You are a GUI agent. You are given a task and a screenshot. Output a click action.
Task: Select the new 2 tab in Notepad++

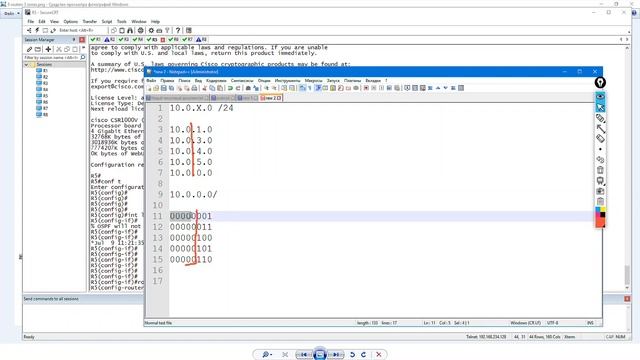click(x=271, y=98)
